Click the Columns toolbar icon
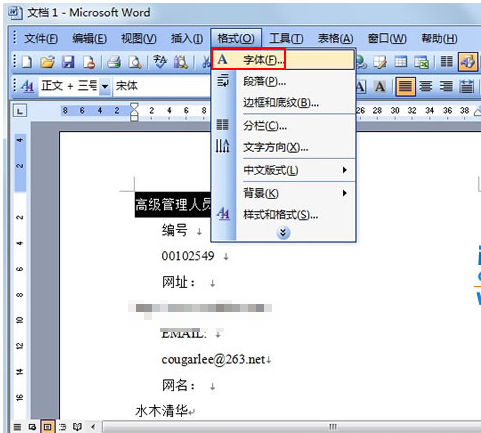481x433 pixels. click(x=447, y=62)
